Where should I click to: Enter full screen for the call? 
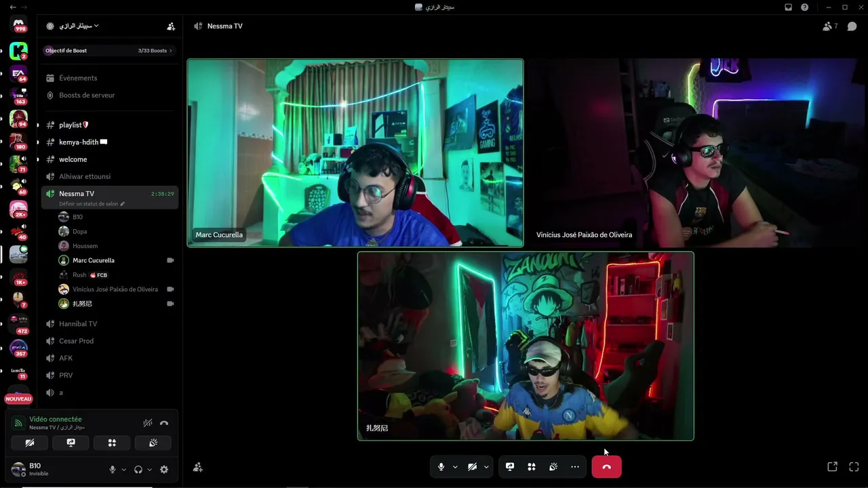pyautogui.click(x=854, y=466)
